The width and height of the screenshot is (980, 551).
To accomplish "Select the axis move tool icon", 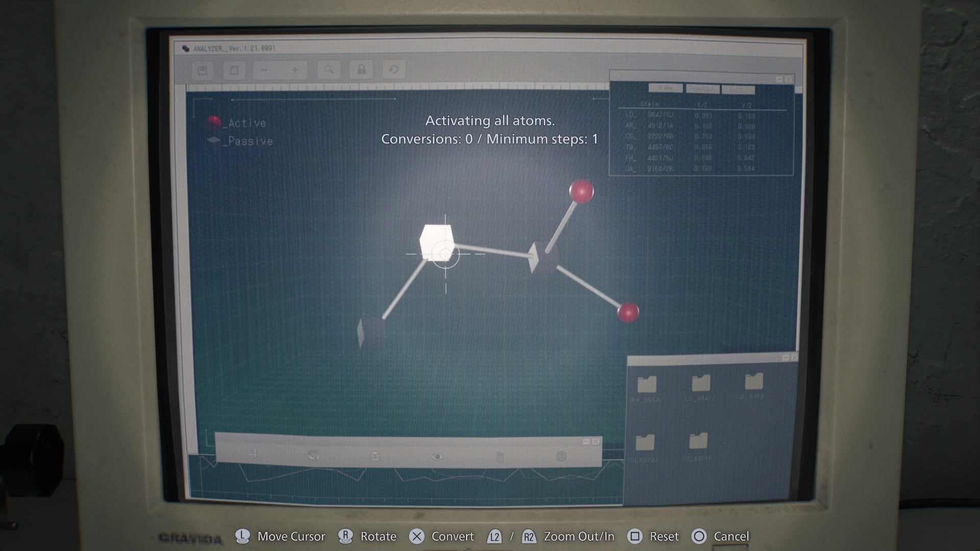I will [254, 454].
